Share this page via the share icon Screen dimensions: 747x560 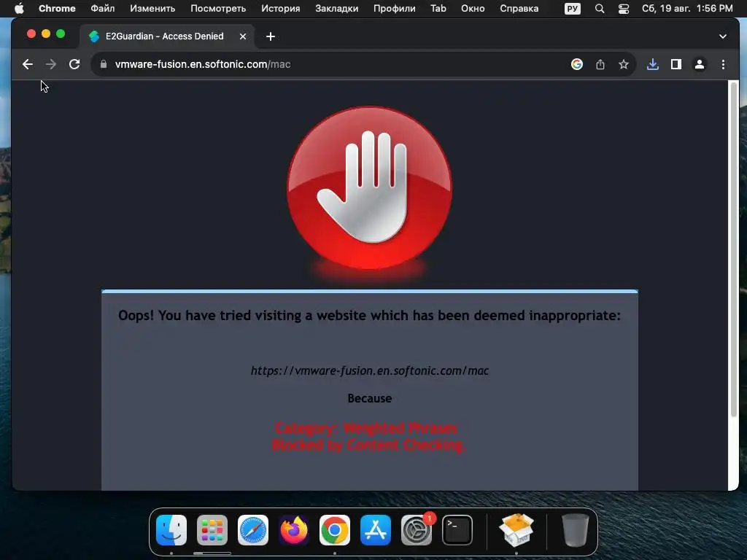(600, 64)
